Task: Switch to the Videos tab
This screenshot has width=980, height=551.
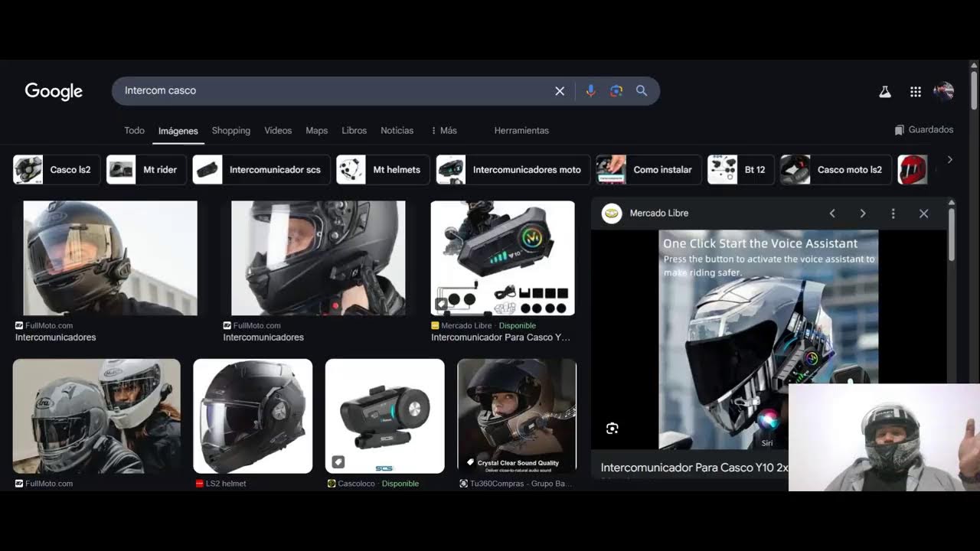Action: point(278,131)
